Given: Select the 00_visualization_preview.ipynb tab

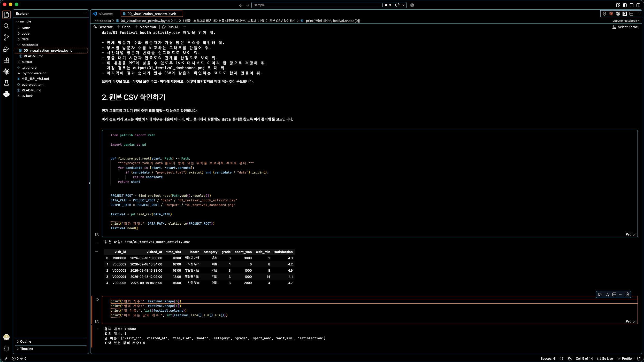Looking at the screenshot, I should (152, 14).
